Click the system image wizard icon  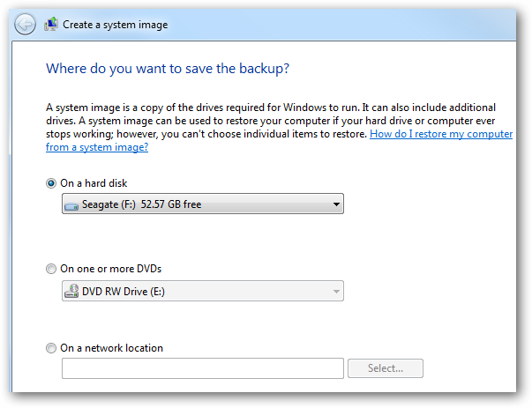click(x=52, y=24)
